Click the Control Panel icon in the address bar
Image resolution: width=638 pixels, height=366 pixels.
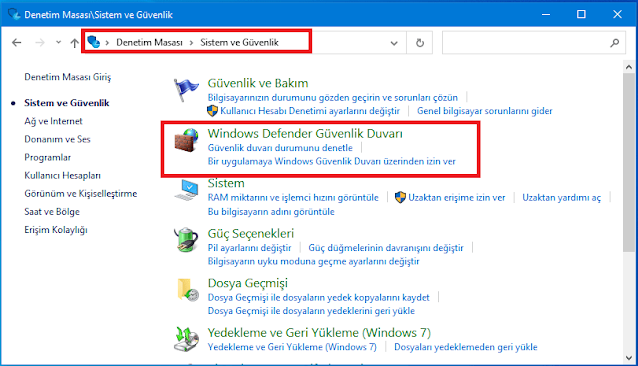(x=94, y=42)
